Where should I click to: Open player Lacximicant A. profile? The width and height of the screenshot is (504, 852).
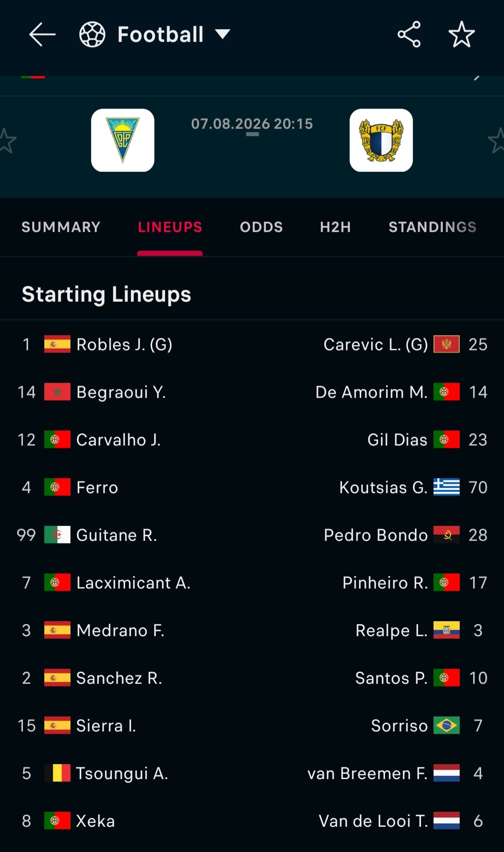(133, 582)
